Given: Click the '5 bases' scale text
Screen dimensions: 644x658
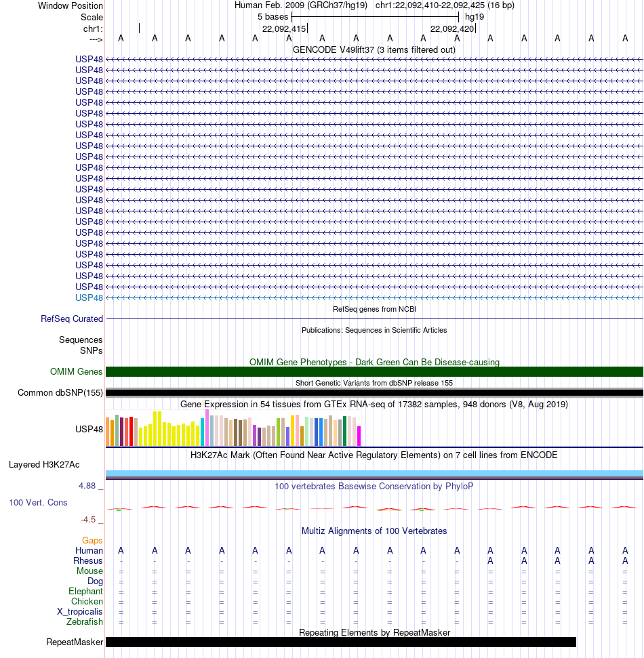Looking at the screenshot, I should (273, 17).
